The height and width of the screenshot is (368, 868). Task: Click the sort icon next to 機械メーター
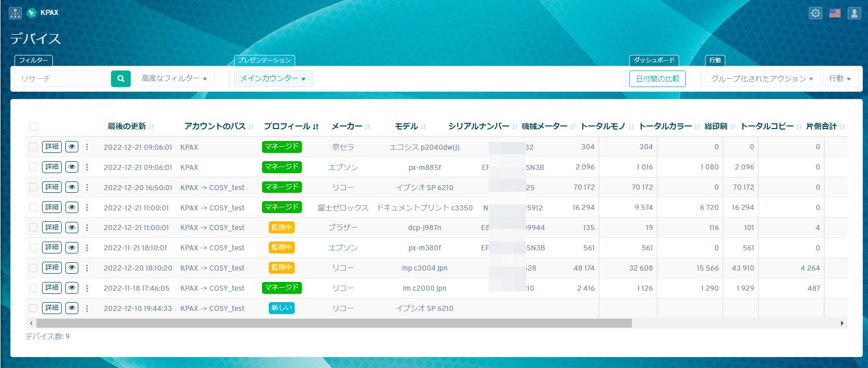(x=573, y=126)
